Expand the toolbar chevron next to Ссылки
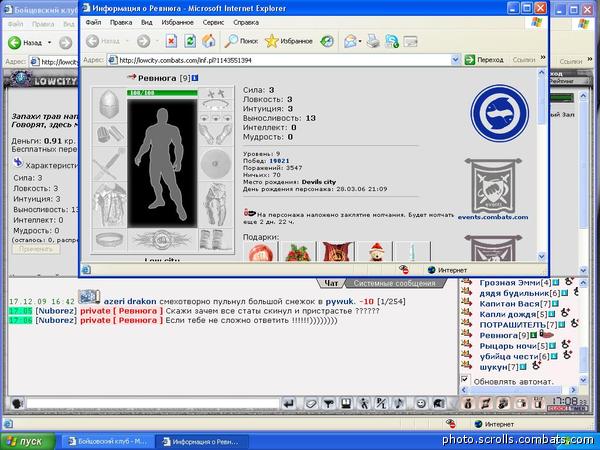600x450 pixels. (543, 58)
